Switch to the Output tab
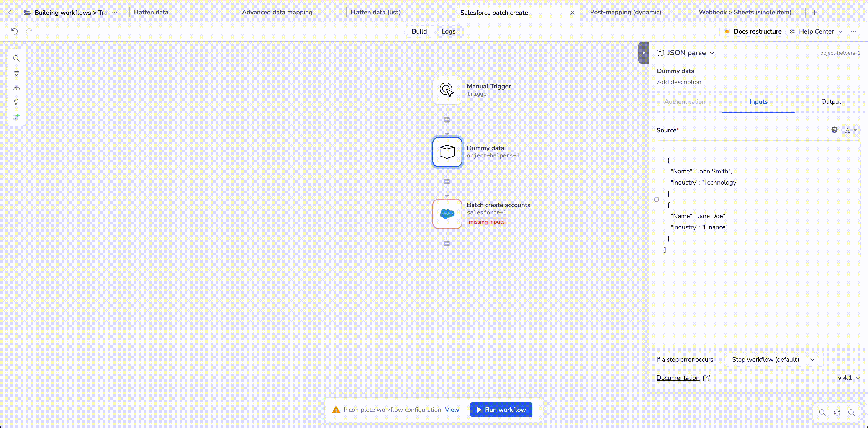Image resolution: width=868 pixels, height=428 pixels. click(x=831, y=102)
